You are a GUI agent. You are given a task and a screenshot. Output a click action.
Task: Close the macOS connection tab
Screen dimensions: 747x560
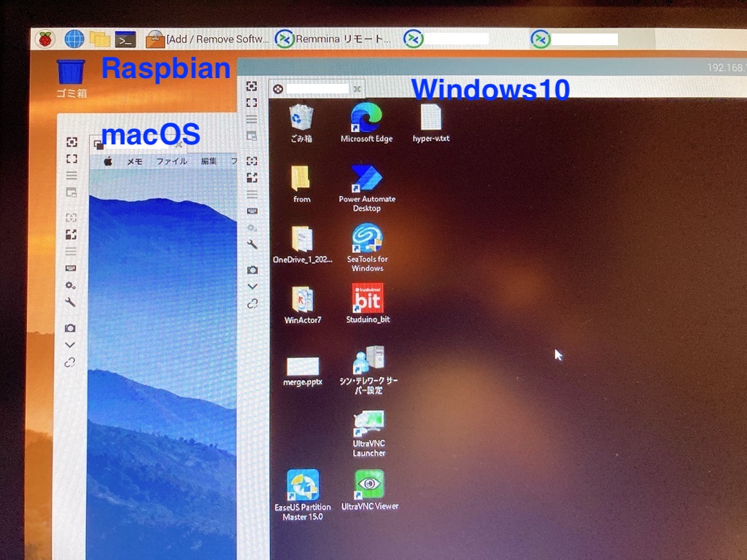tap(179, 144)
